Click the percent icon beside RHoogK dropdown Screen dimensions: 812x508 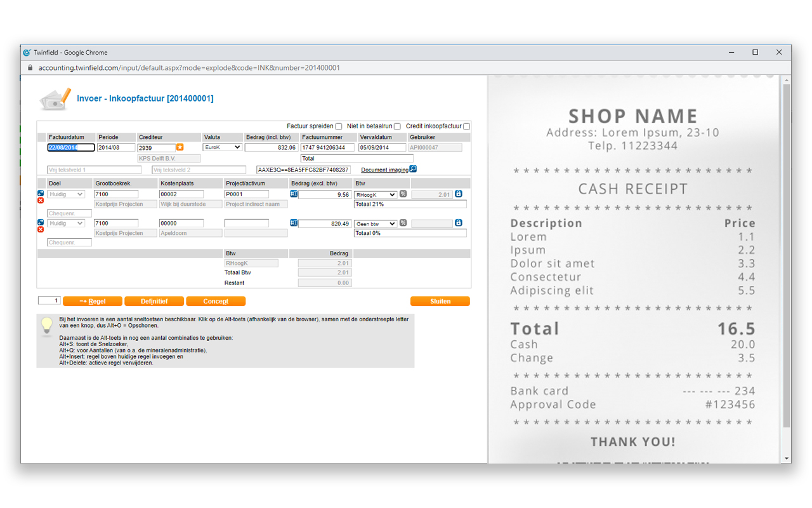point(403,194)
